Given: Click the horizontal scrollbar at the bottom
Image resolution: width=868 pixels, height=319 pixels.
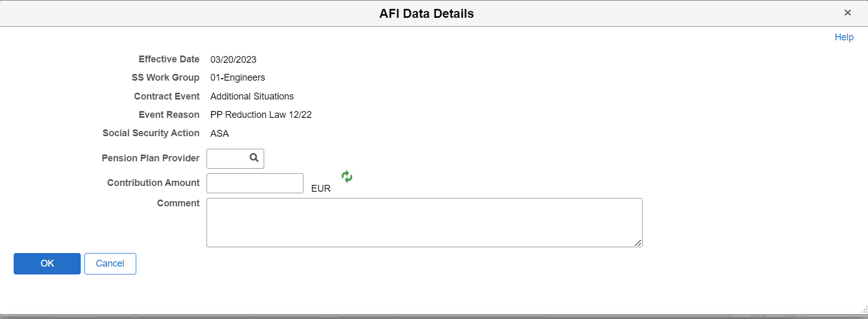Looking at the screenshot, I should point(419,315).
